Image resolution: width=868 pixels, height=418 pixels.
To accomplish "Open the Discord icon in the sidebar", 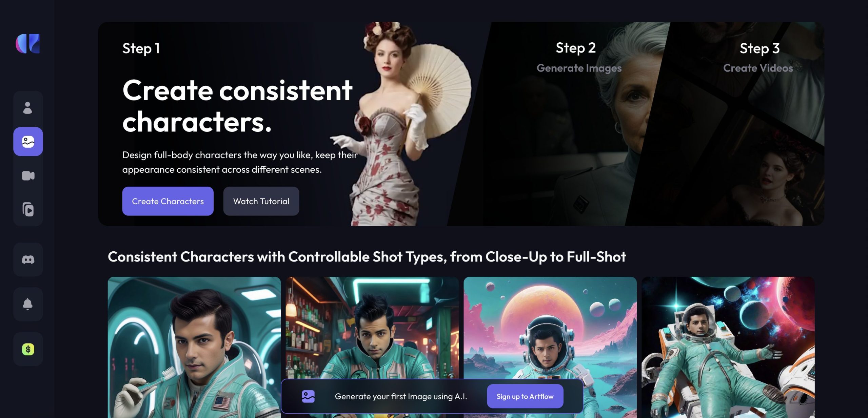I will coord(28,259).
